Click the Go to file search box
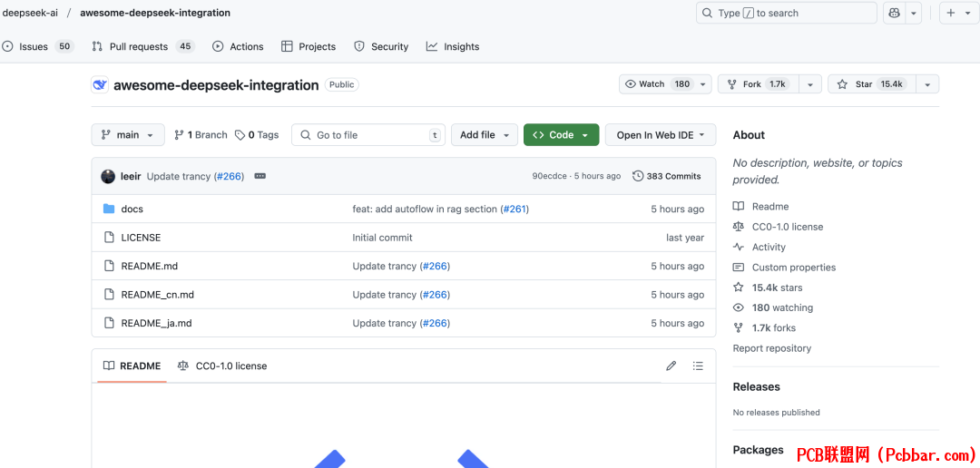 click(368, 135)
